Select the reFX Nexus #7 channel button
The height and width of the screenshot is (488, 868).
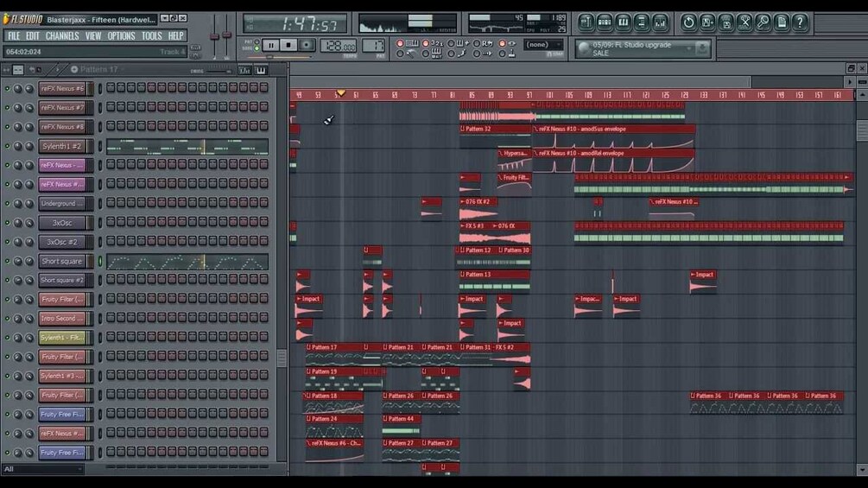point(62,108)
